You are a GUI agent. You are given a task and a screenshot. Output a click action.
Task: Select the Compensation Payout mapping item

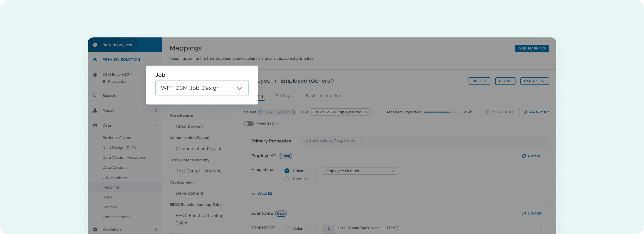click(x=198, y=149)
